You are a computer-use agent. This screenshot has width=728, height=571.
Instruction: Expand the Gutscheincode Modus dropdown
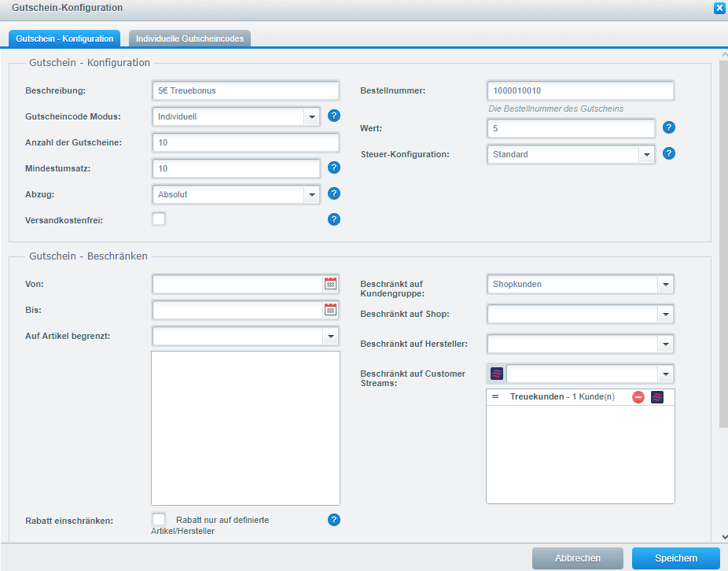click(x=312, y=116)
